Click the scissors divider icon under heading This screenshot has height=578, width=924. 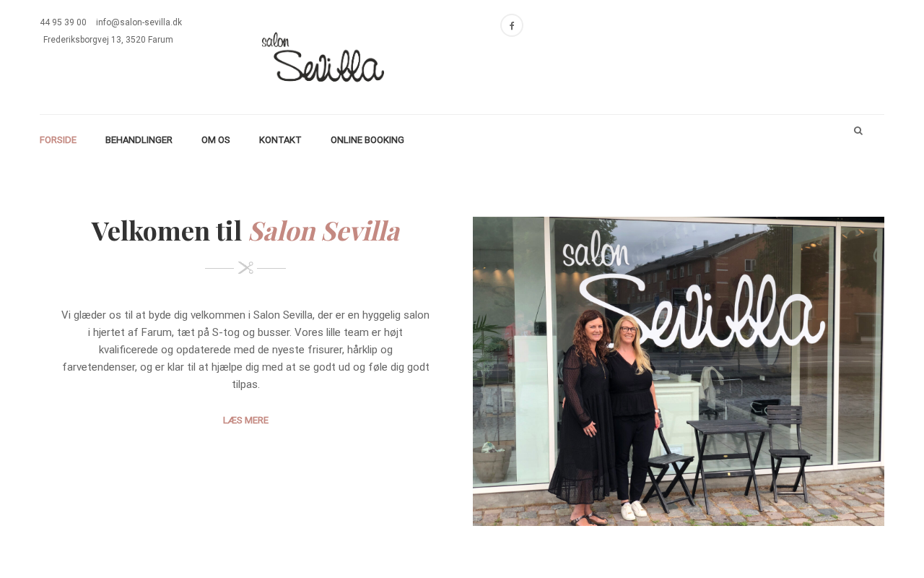tap(245, 268)
